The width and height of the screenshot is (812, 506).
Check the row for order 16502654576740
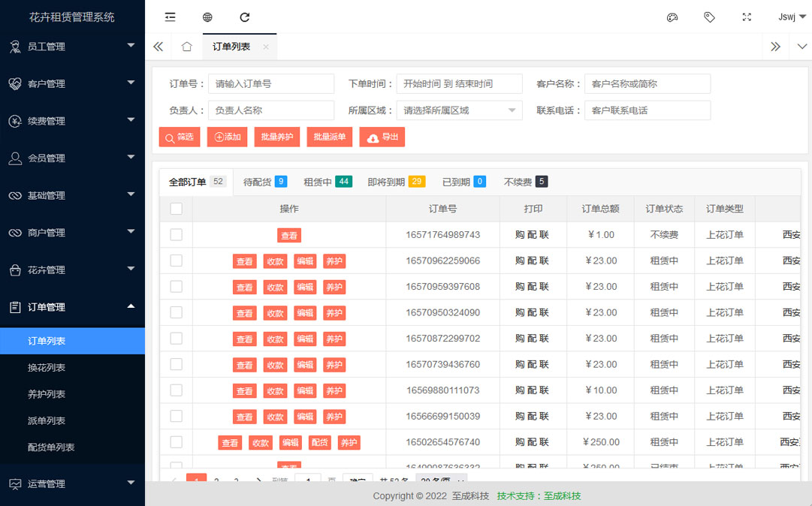click(x=176, y=442)
